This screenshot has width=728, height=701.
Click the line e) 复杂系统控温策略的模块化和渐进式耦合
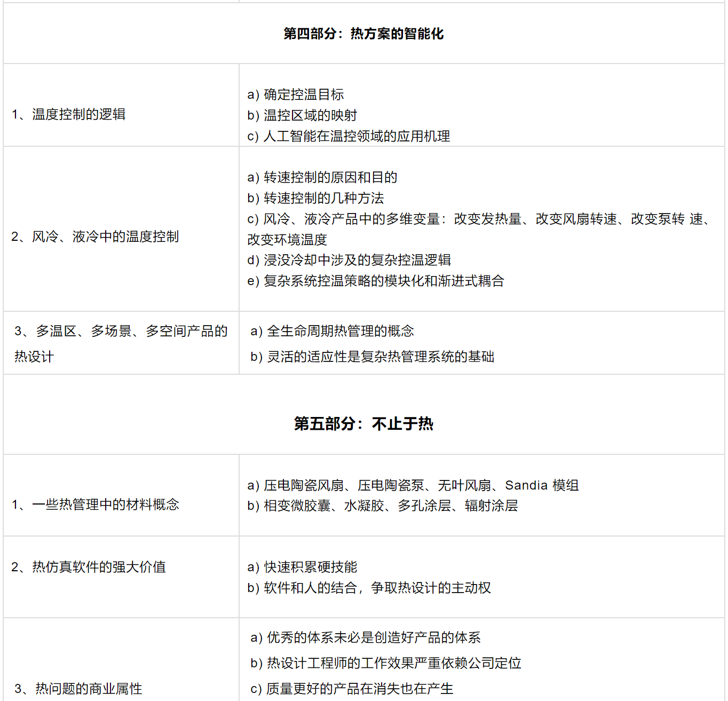[376, 281]
